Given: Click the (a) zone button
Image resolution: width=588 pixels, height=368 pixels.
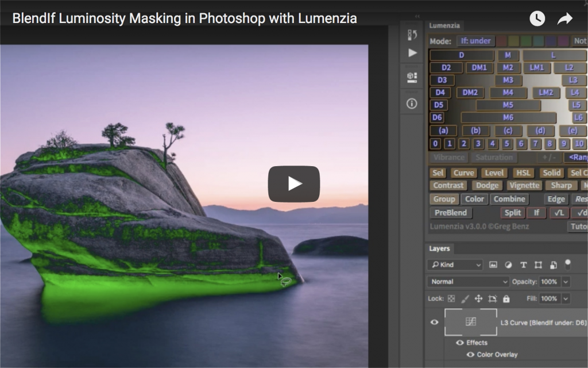Looking at the screenshot, I should (x=443, y=131).
